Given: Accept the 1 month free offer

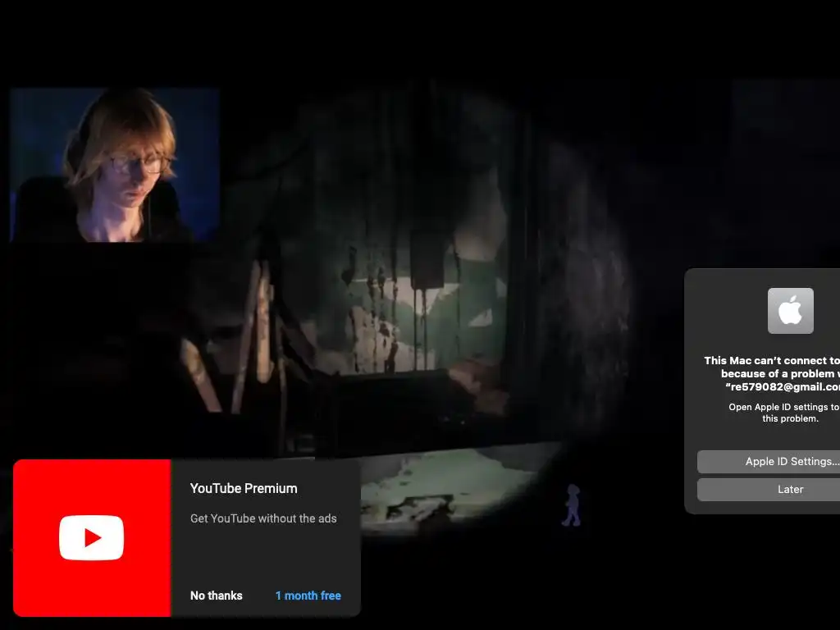Looking at the screenshot, I should 308,596.
